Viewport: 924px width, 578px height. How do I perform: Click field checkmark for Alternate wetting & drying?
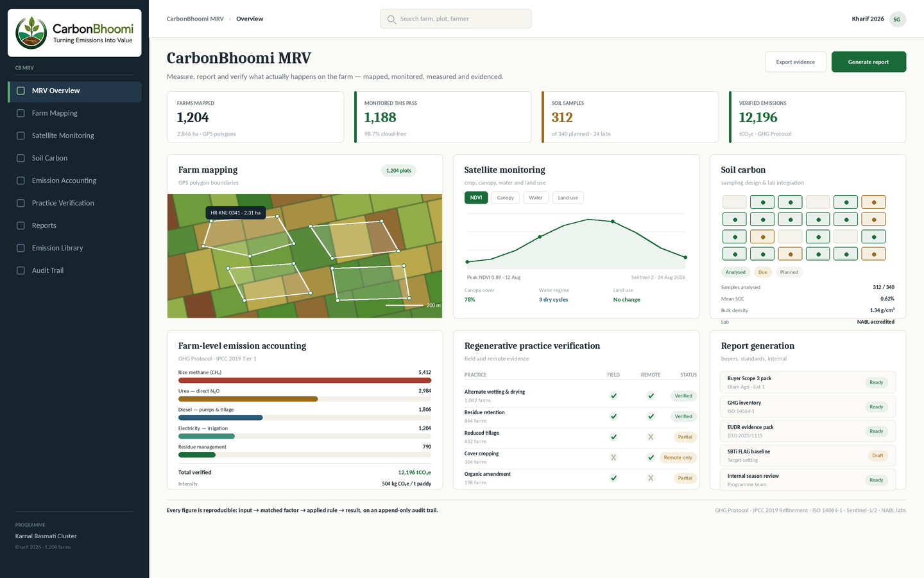tap(613, 396)
